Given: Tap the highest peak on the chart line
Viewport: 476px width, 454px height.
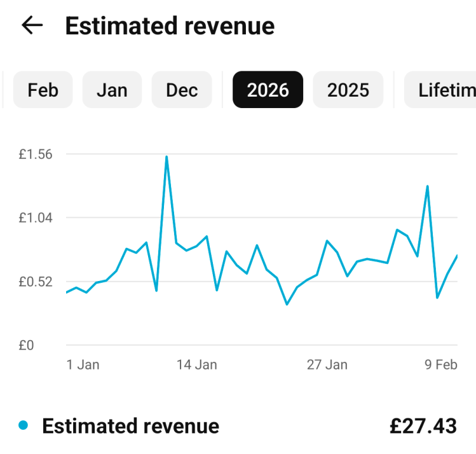Looking at the screenshot, I should pyautogui.click(x=167, y=157).
